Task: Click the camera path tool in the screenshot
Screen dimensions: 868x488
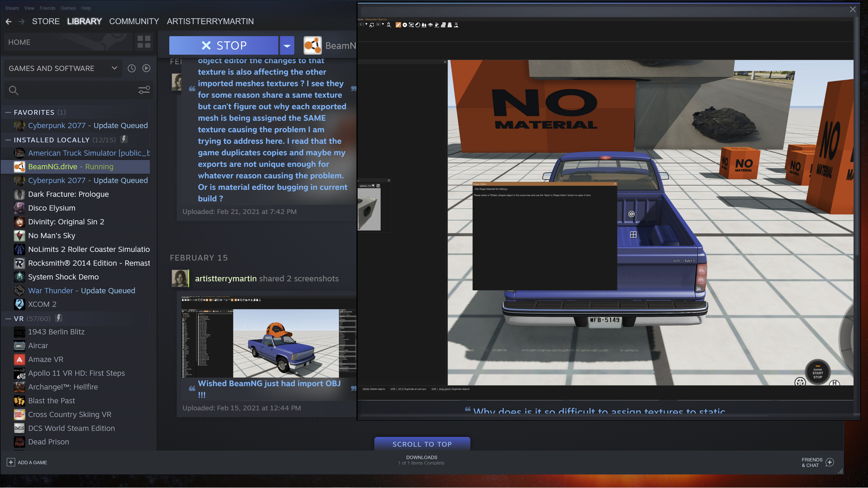Action: coord(411,25)
